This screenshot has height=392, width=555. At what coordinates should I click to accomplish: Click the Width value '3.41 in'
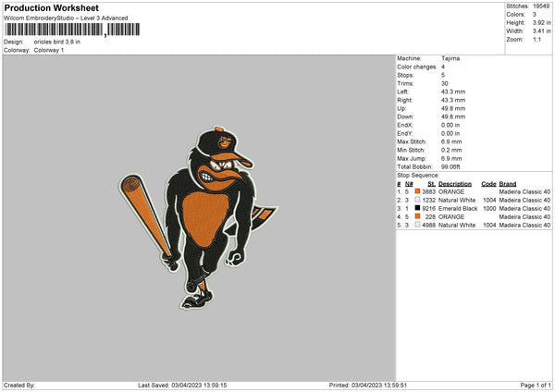(541, 31)
